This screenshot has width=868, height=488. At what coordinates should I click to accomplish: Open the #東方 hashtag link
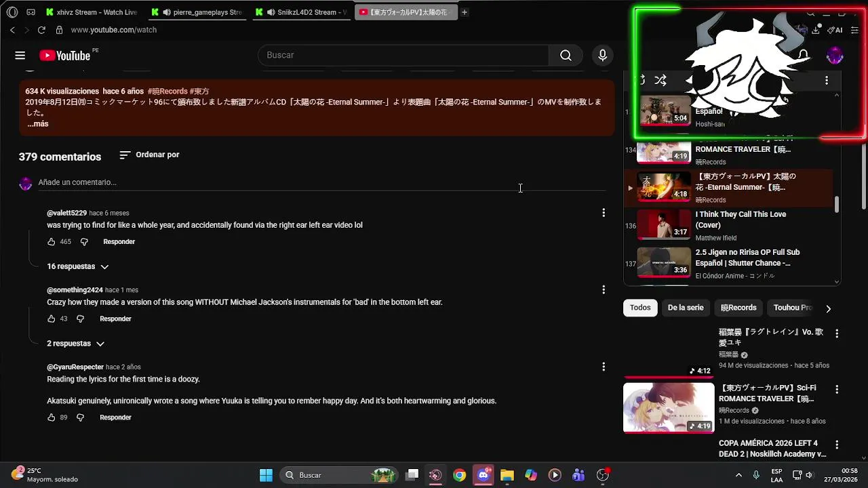[x=199, y=91]
